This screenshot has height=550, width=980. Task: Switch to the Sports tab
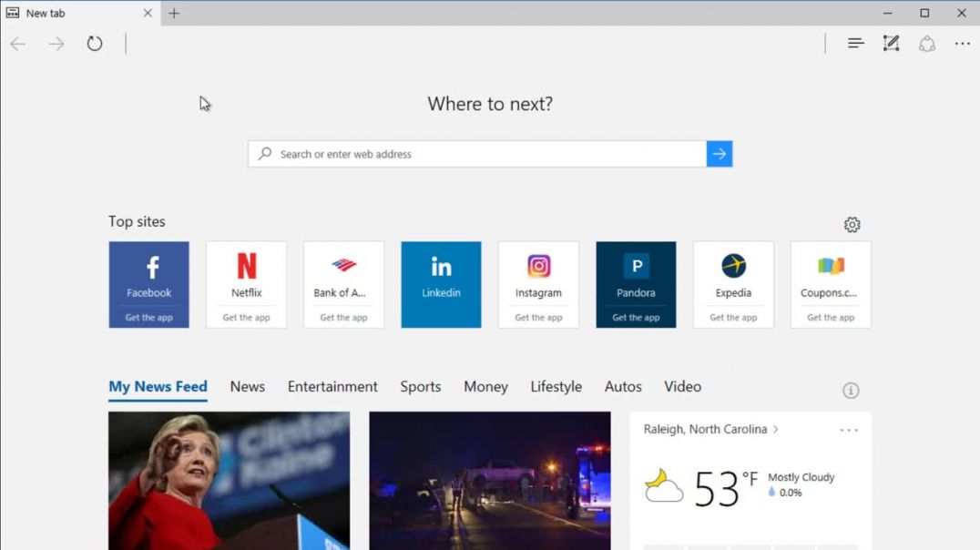coord(421,387)
